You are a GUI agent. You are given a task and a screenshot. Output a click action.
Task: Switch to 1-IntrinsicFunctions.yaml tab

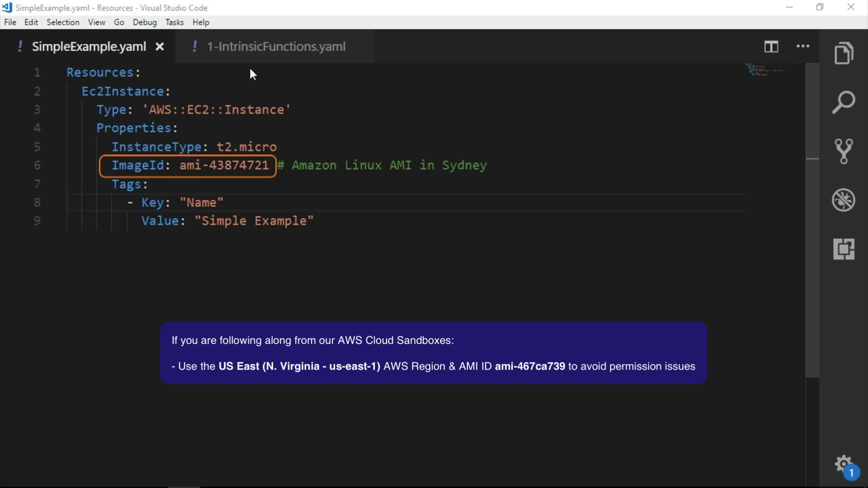tap(276, 47)
